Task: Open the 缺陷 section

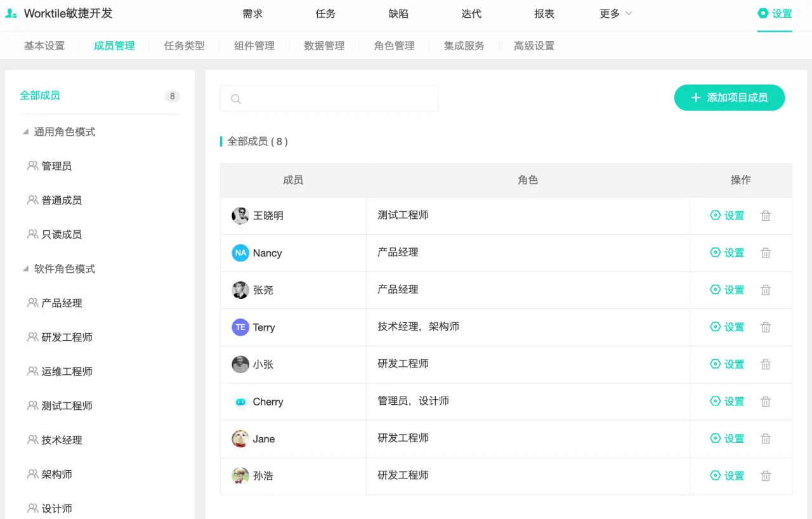Action: pyautogui.click(x=398, y=13)
